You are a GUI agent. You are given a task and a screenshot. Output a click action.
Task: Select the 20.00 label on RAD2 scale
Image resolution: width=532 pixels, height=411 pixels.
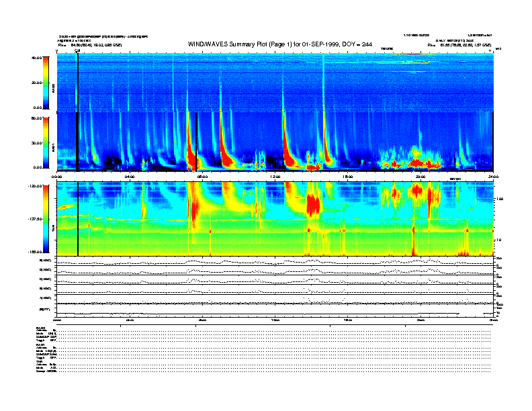pos(37,83)
